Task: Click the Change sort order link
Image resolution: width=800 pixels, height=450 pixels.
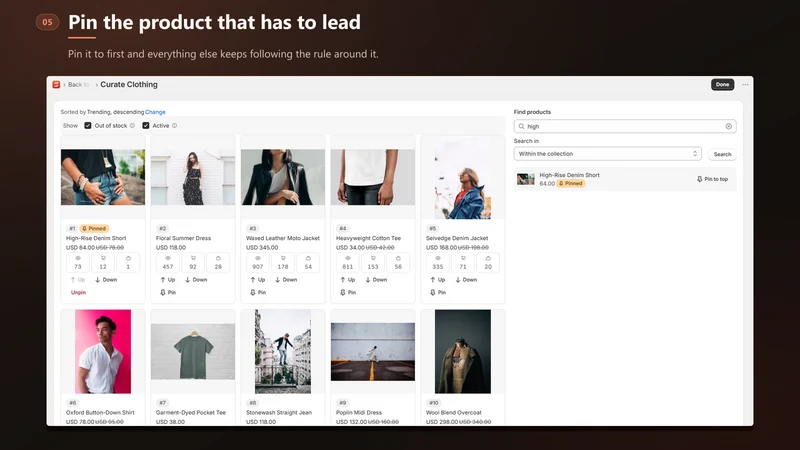Action: pyautogui.click(x=155, y=112)
